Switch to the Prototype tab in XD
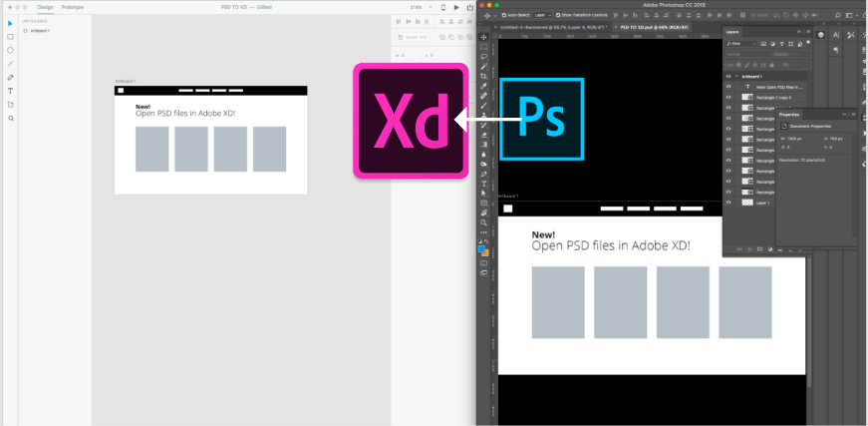868x426 pixels. [x=73, y=7]
